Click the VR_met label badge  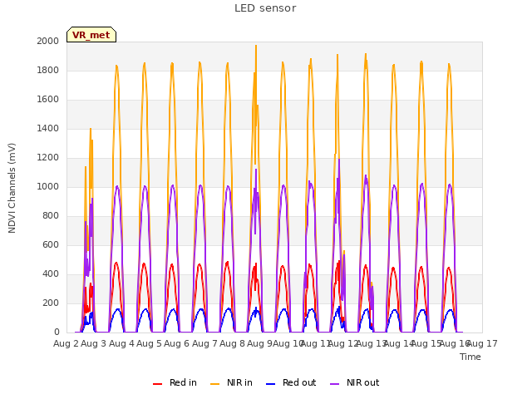click(91, 35)
